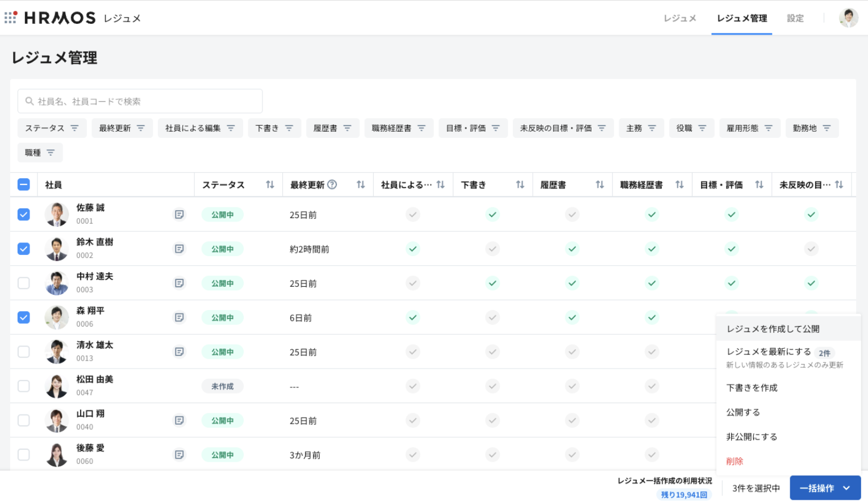Sort by 履歴書 column arrows
The width and height of the screenshot is (868, 502).
click(599, 185)
